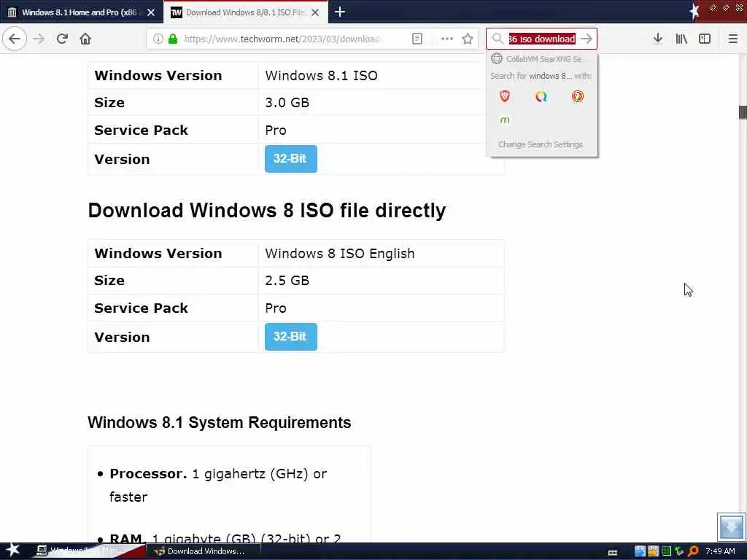Click the keyboard icon in system tray
Screen dimensions: 747x560
pos(613,553)
